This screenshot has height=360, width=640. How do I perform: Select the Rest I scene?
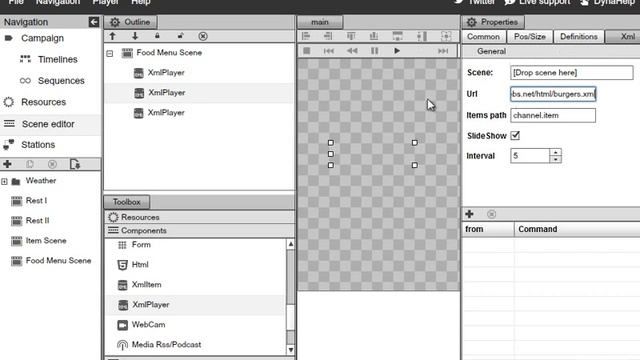tap(36, 201)
